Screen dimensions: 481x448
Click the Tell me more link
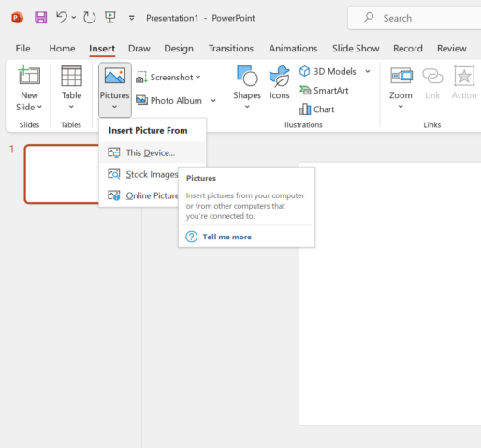click(x=226, y=237)
